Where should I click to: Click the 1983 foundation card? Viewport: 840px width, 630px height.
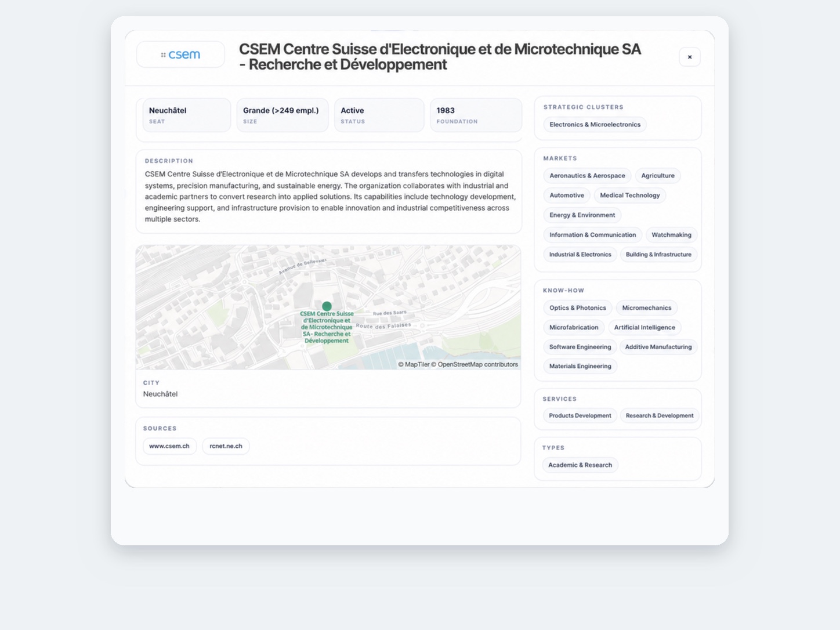tap(476, 115)
